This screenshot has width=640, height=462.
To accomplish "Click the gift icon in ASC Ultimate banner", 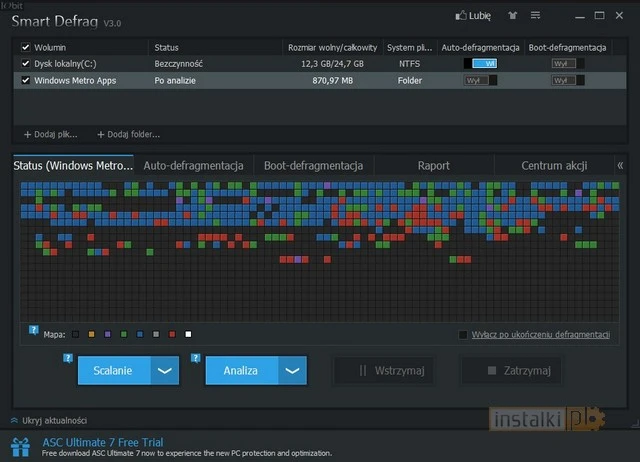I will click(x=20, y=447).
